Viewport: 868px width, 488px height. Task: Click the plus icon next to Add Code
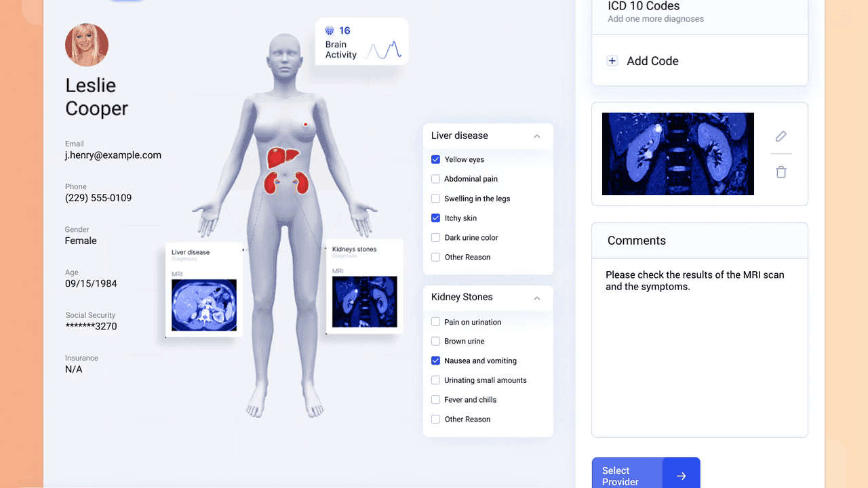pyautogui.click(x=612, y=61)
